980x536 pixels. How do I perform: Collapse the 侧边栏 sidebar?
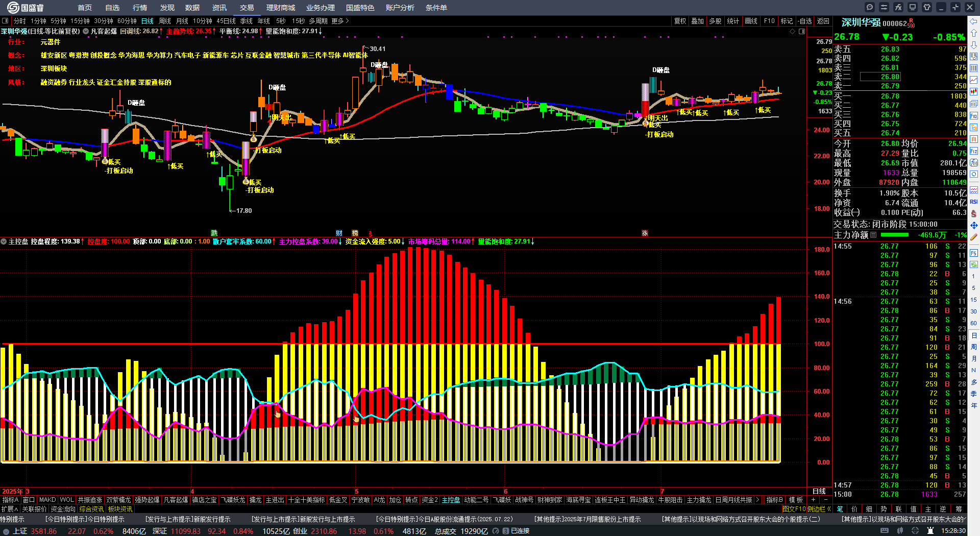[820, 509]
